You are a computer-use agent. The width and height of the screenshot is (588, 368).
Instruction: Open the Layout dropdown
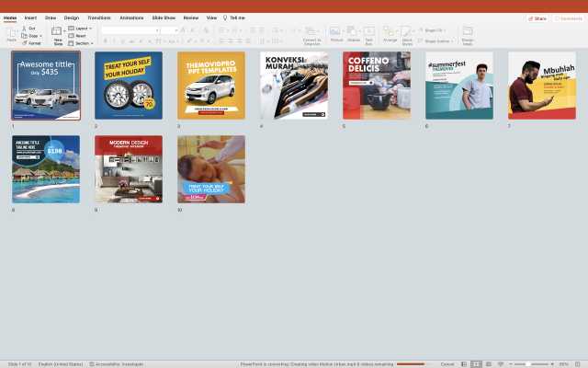pos(81,28)
